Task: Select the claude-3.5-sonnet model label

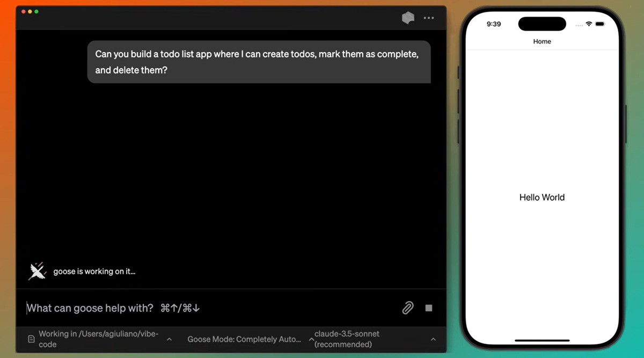Action: [x=347, y=339]
